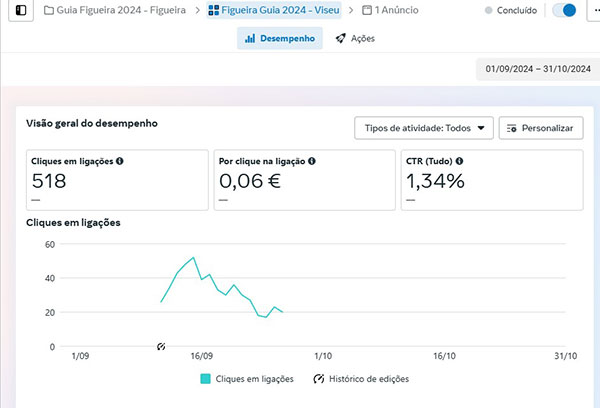Click the campaign folder icon in the breadcrumb
600x408 pixels.
point(49,10)
